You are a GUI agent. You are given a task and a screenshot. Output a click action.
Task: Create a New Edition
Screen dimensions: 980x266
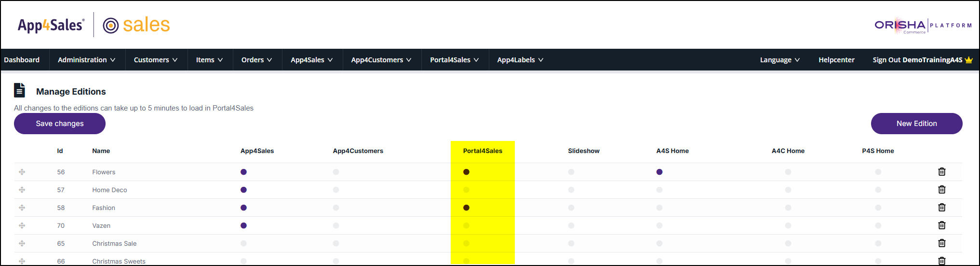tap(917, 124)
